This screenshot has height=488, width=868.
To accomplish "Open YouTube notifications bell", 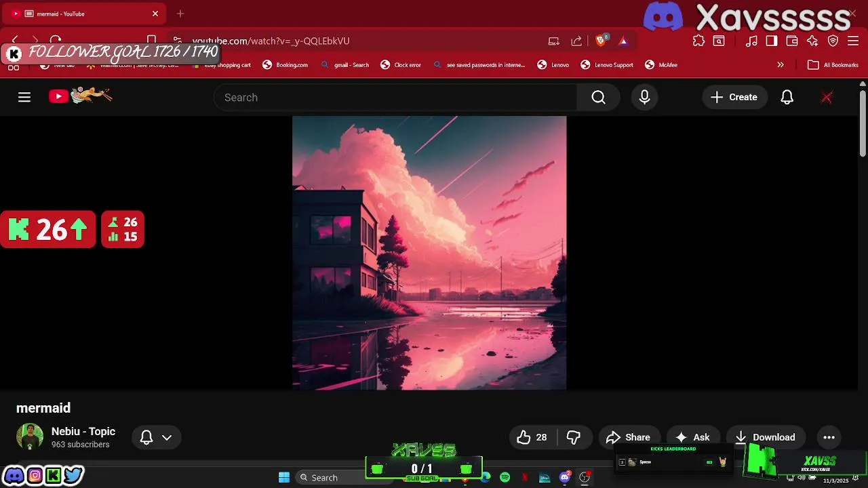I will click(787, 98).
